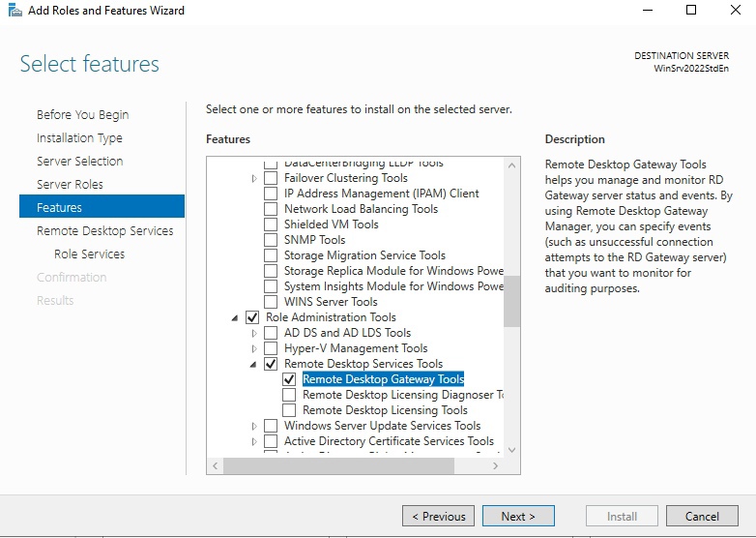The width and height of the screenshot is (756, 538).
Task: Cancel the wizard
Action: (x=702, y=516)
